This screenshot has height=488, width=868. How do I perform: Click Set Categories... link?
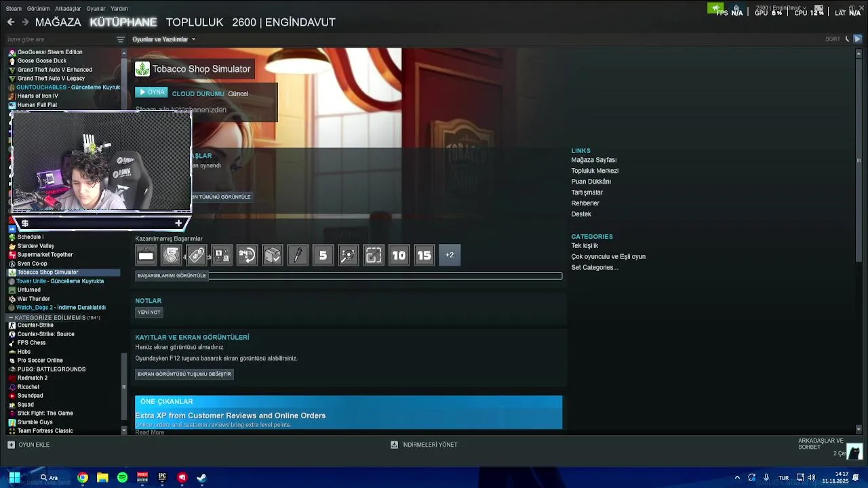pos(595,268)
